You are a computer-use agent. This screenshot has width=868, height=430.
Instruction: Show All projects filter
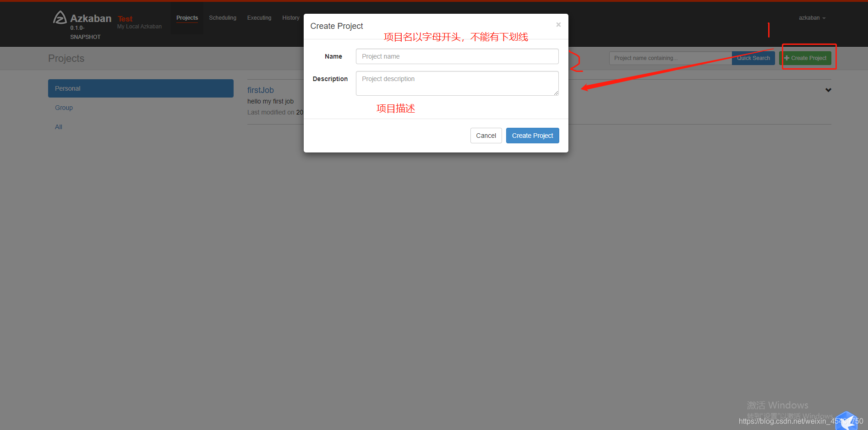point(59,127)
